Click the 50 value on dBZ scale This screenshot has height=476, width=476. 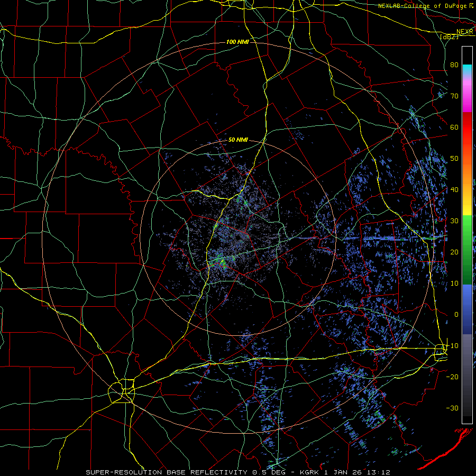tap(454, 159)
